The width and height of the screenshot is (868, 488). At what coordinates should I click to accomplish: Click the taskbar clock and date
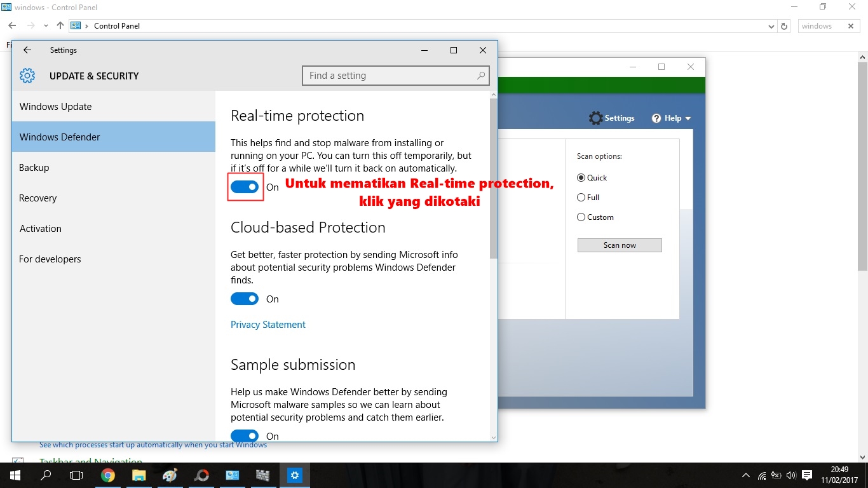click(839, 475)
